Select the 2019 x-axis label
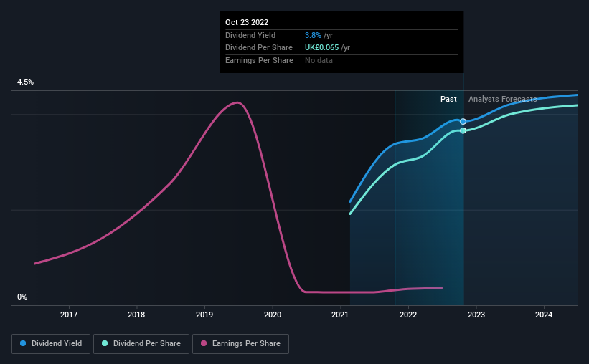The height and width of the screenshot is (364, 589). point(204,315)
